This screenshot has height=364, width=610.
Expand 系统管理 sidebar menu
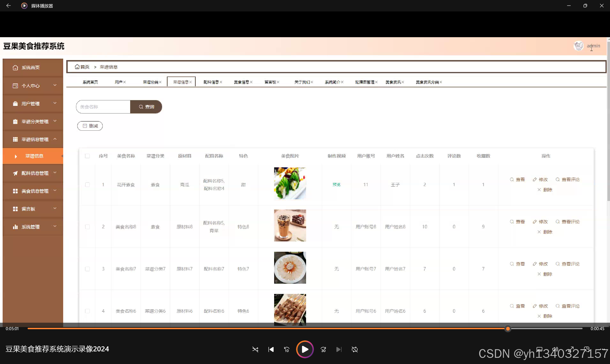pos(33,227)
